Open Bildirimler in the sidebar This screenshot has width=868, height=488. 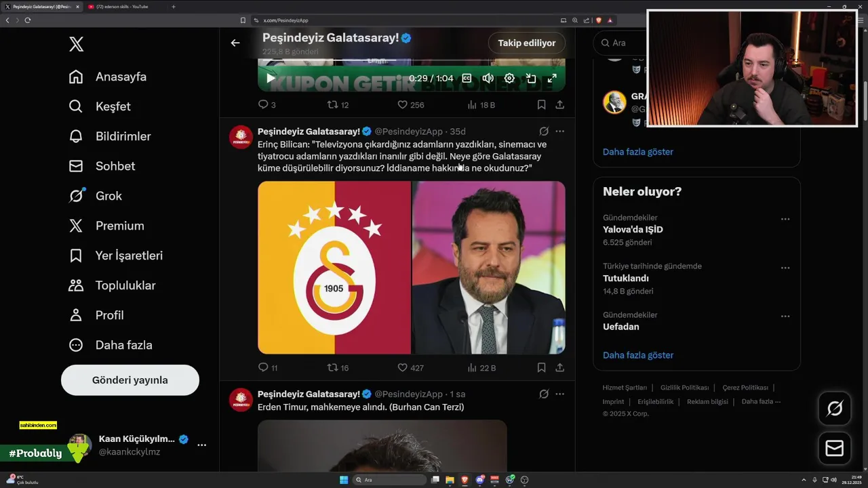tap(110, 136)
